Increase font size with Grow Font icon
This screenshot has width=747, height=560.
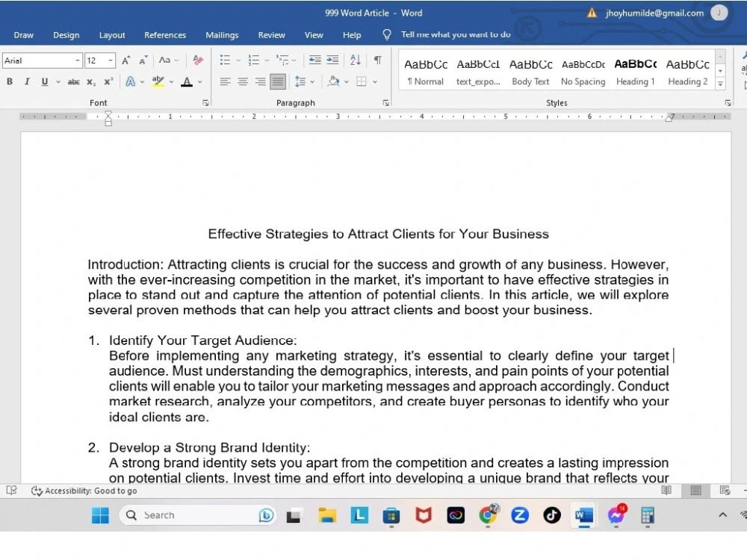tap(125, 60)
